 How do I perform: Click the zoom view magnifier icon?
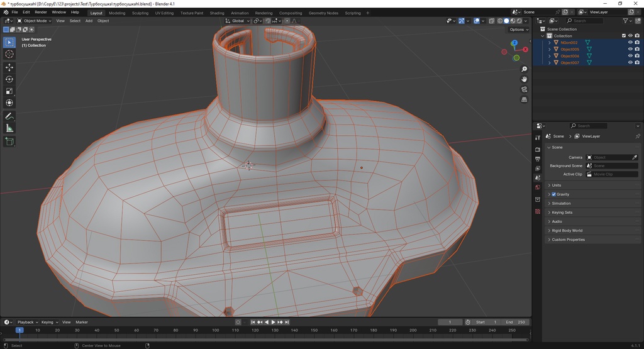[524, 69]
